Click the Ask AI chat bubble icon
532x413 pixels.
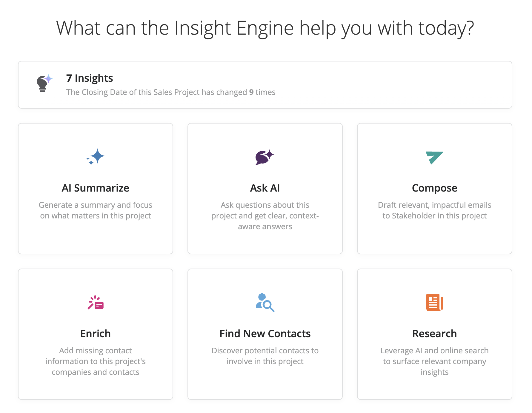click(265, 157)
